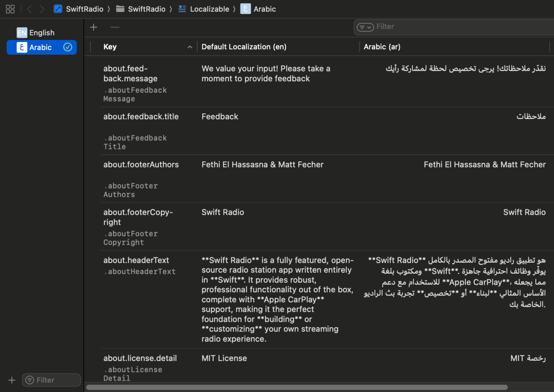Click Arabic translation 'ملاحظات'
The image size is (554, 392).
pyautogui.click(x=531, y=117)
